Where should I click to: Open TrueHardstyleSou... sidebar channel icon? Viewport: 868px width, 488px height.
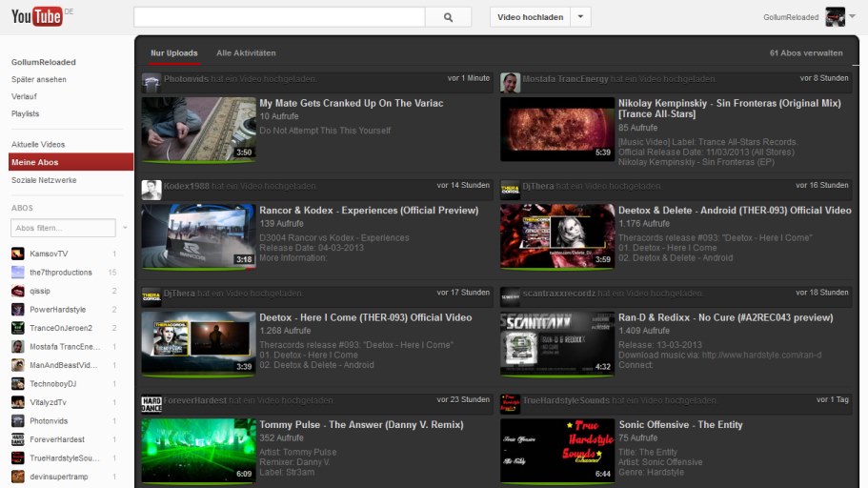coord(18,458)
